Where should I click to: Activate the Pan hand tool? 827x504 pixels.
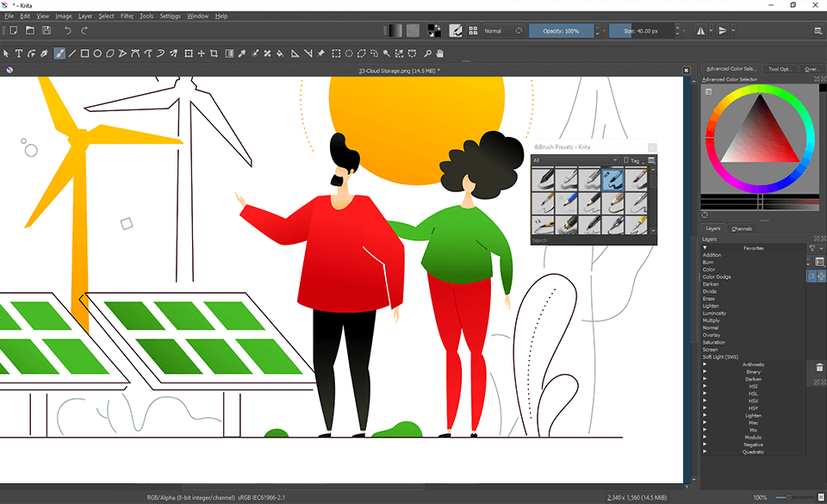click(x=439, y=53)
